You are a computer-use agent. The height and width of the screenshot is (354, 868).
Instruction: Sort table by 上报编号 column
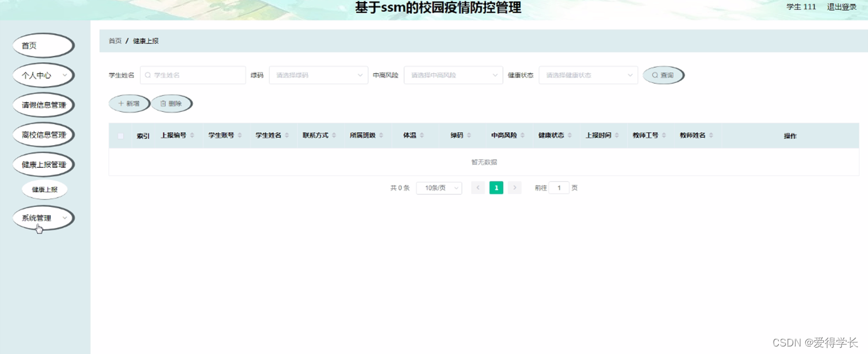point(192,135)
